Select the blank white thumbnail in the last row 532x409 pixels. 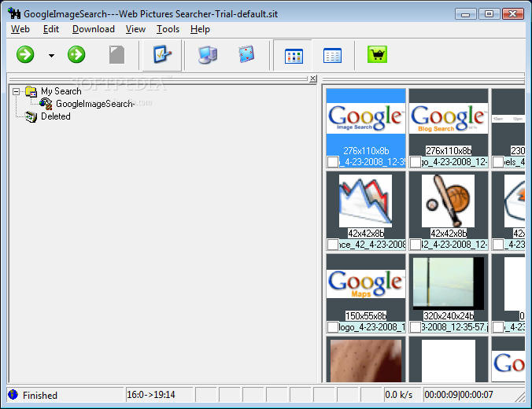[449, 361]
